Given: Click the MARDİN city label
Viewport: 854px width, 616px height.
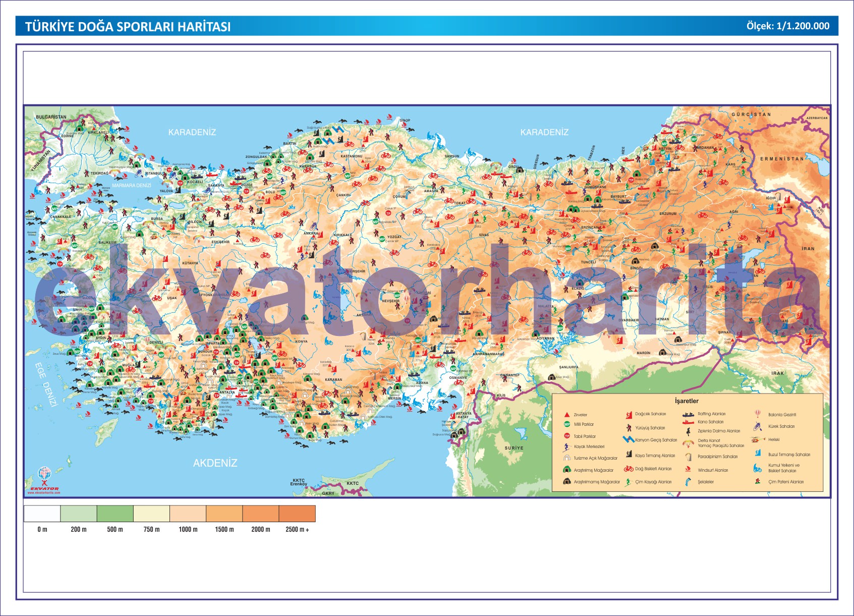Looking at the screenshot, I should (644, 353).
